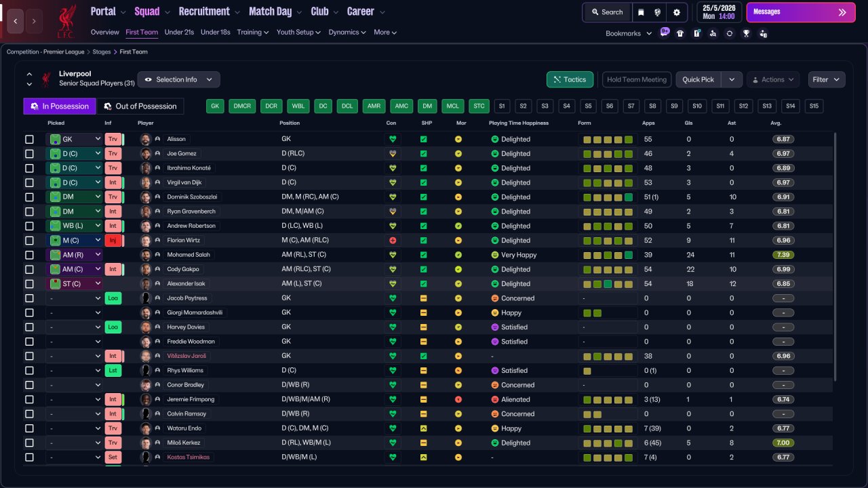Tick the checkbox for Alisson

coord(29,139)
